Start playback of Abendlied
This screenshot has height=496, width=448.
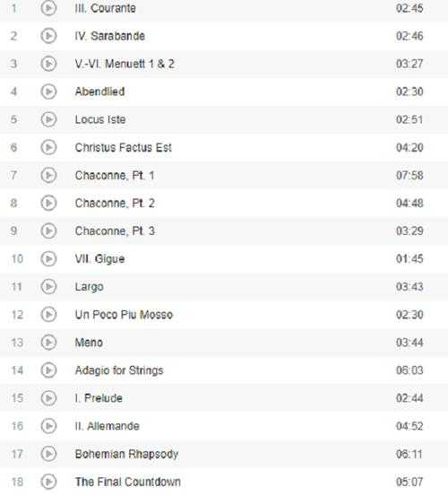tap(48, 91)
